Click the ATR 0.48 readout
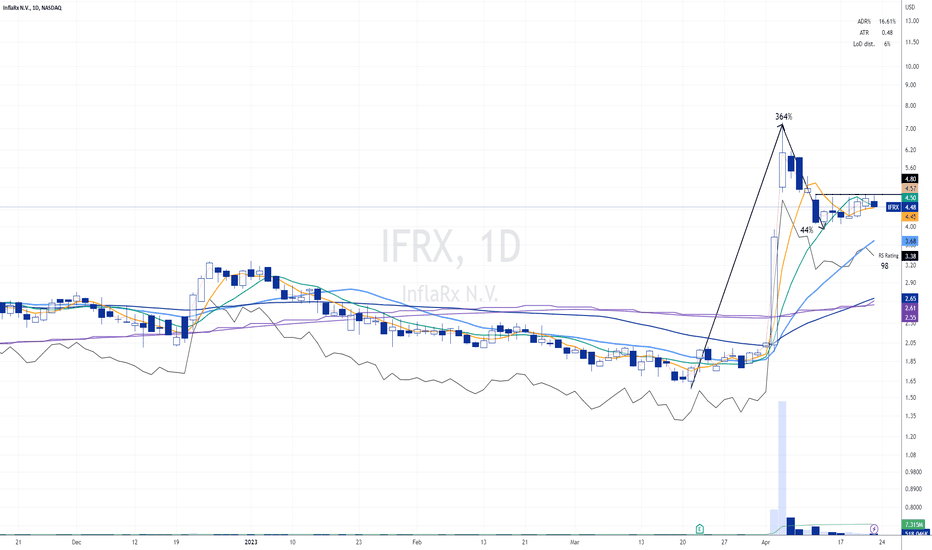 tap(876, 33)
